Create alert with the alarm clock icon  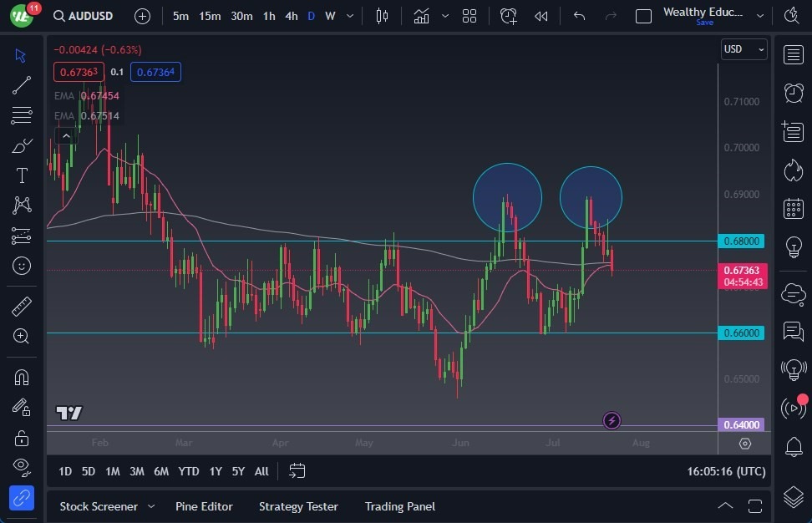click(x=509, y=14)
